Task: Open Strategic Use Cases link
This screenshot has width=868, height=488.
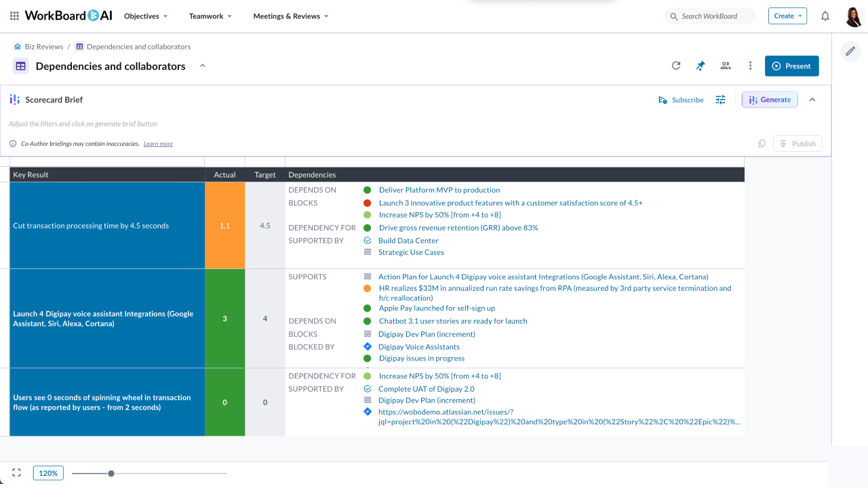Action: click(411, 252)
